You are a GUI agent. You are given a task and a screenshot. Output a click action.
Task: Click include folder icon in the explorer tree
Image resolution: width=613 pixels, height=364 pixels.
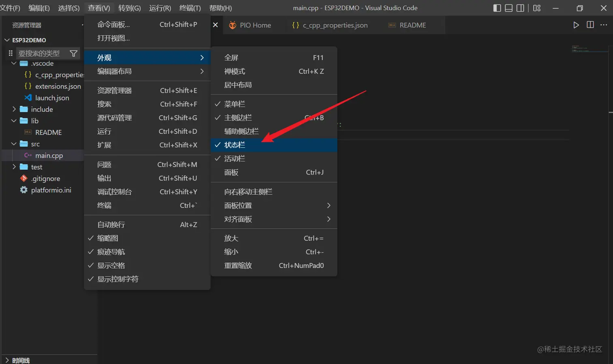click(x=24, y=109)
